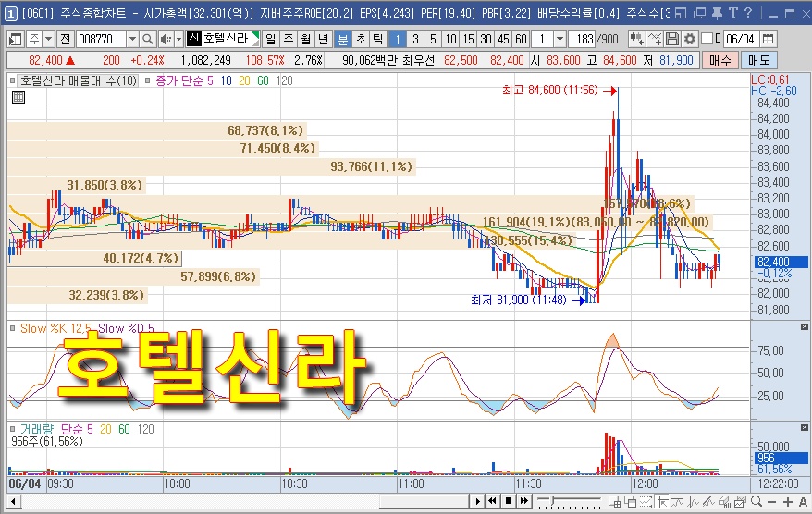
Task: Click the stock code input field 008770
Action: pos(102,39)
